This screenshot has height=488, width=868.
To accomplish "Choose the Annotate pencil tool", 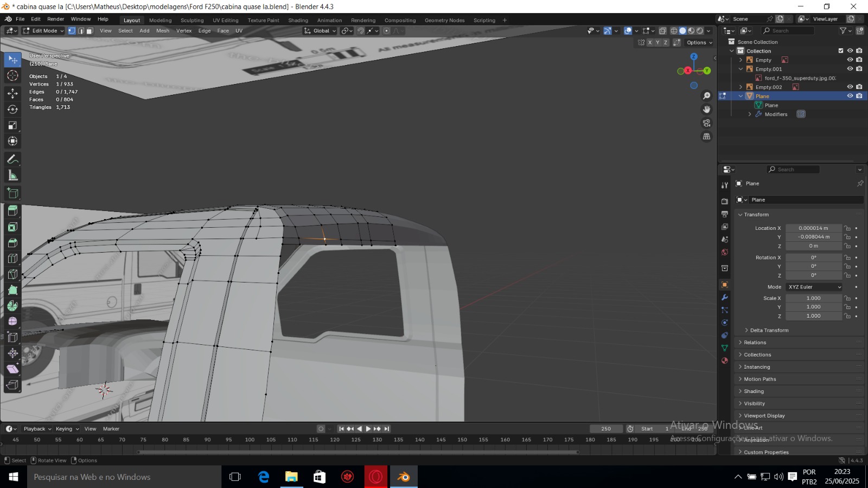I will (x=12, y=159).
